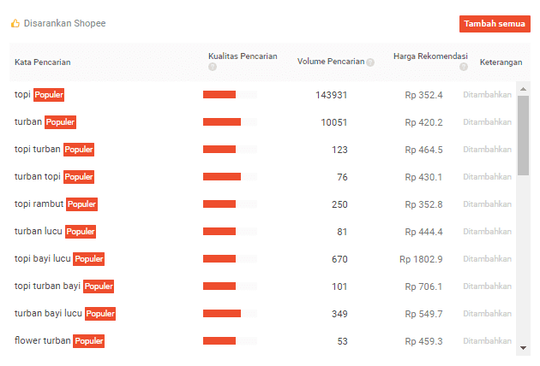Click the quality bar in the turban row
The height and width of the screenshot is (366, 540).
(230, 122)
